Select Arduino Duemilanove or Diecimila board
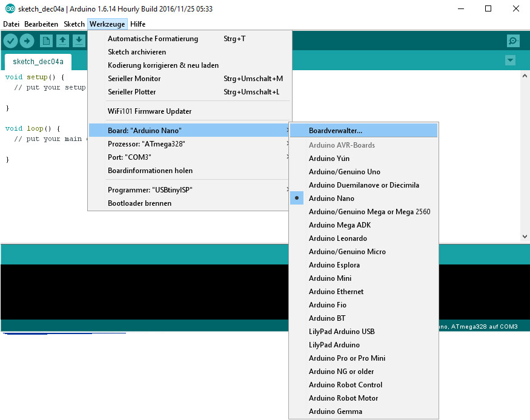Screen dimensions: 530x420 [x=363, y=185]
